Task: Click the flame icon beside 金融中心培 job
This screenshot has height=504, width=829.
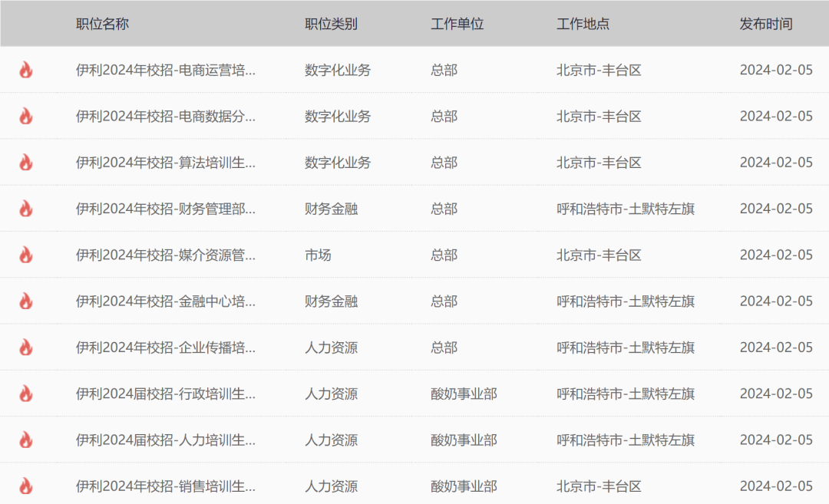Action: (x=26, y=301)
